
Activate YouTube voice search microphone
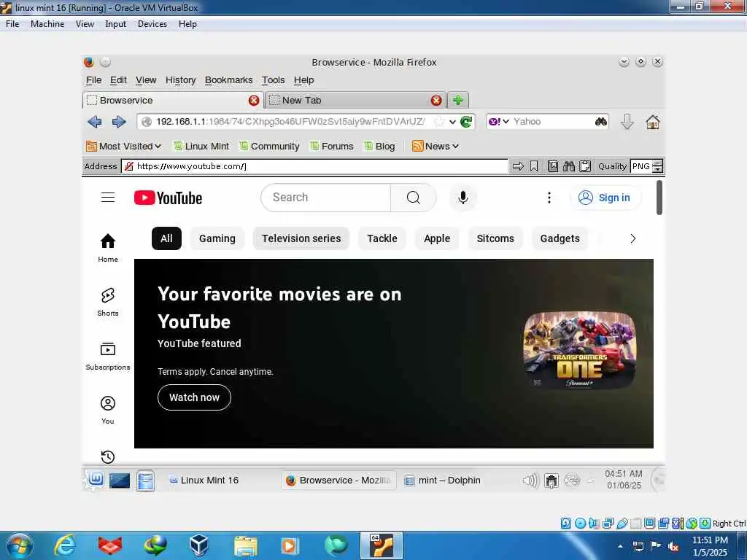[x=462, y=198]
